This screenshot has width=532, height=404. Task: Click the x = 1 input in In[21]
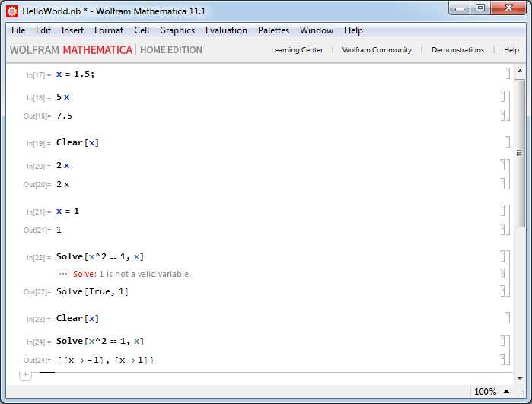point(68,211)
